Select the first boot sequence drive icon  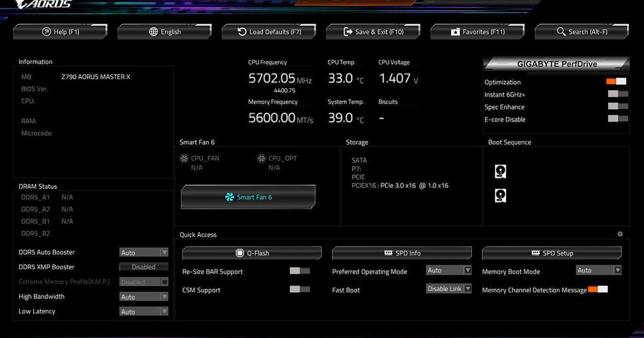(x=500, y=172)
